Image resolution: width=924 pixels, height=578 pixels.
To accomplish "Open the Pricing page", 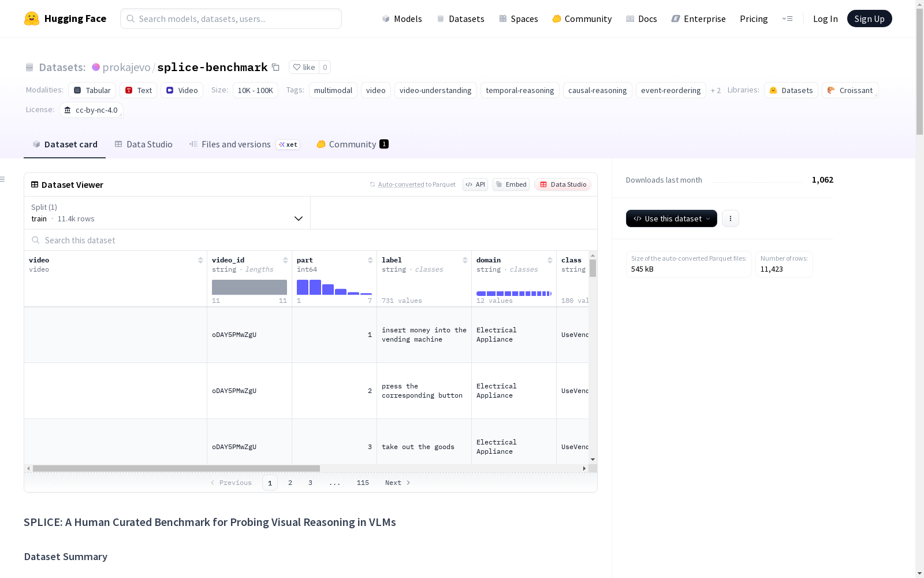I will click(x=754, y=18).
